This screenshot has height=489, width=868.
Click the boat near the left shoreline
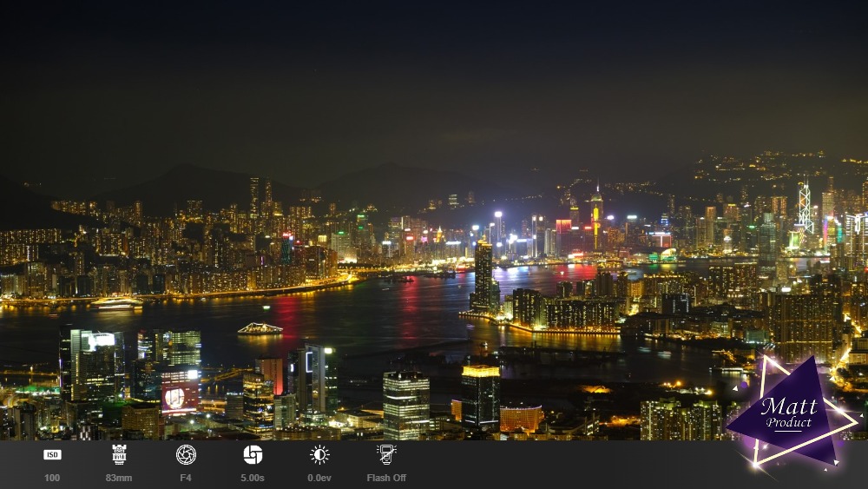coord(116,303)
